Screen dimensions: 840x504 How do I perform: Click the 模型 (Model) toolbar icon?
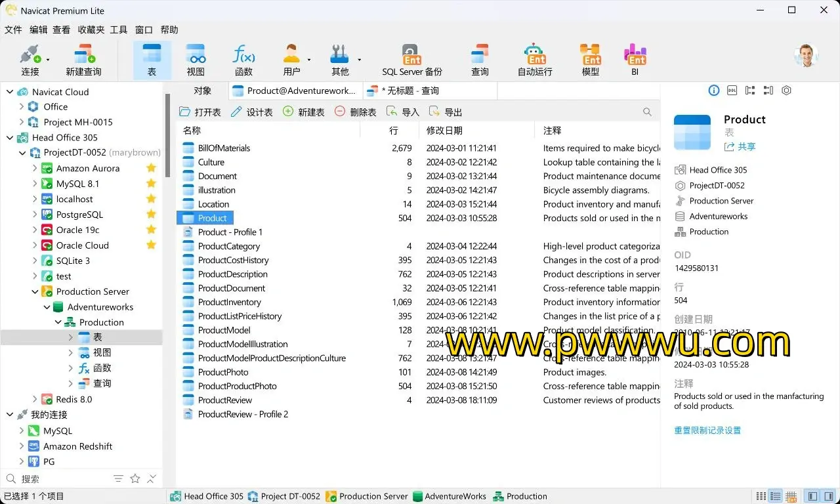point(590,60)
